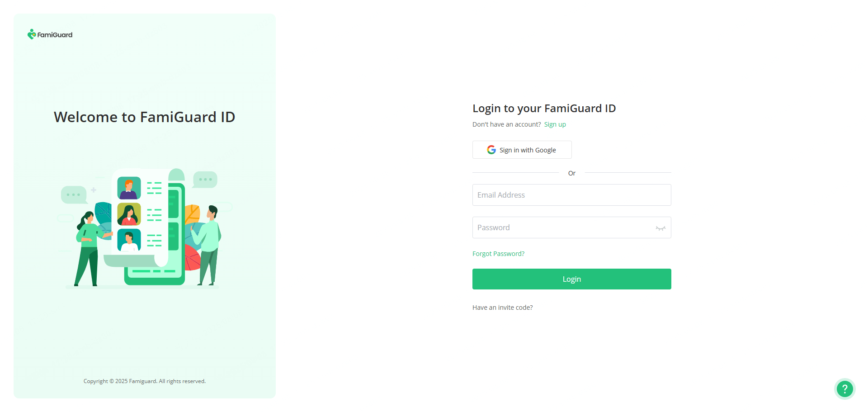Select the orange-haired man avatar tile
Image resolution: width=868 pixels, height=412 pixels.
[129, 188]
